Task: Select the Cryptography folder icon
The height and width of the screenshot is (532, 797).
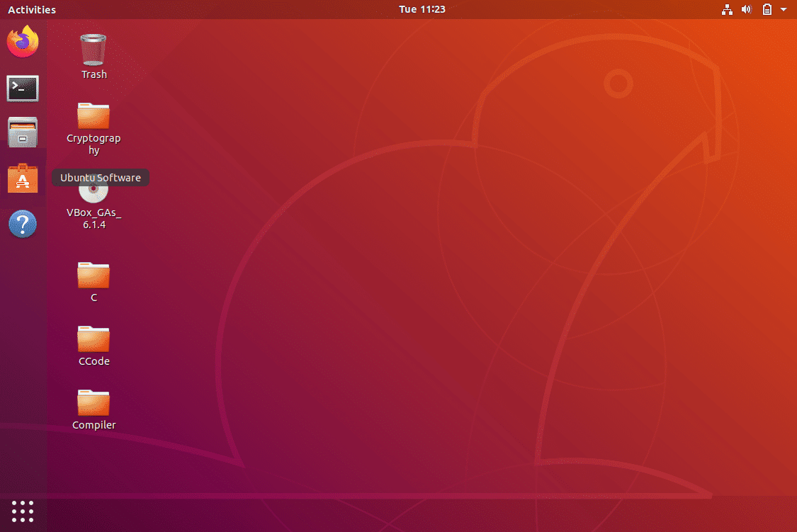Action: pyautogui.click(x=94, y=115)
